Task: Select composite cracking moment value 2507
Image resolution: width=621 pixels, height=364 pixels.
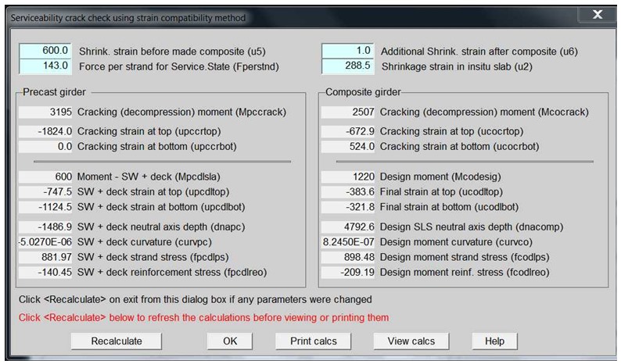Action: [348, 112]
